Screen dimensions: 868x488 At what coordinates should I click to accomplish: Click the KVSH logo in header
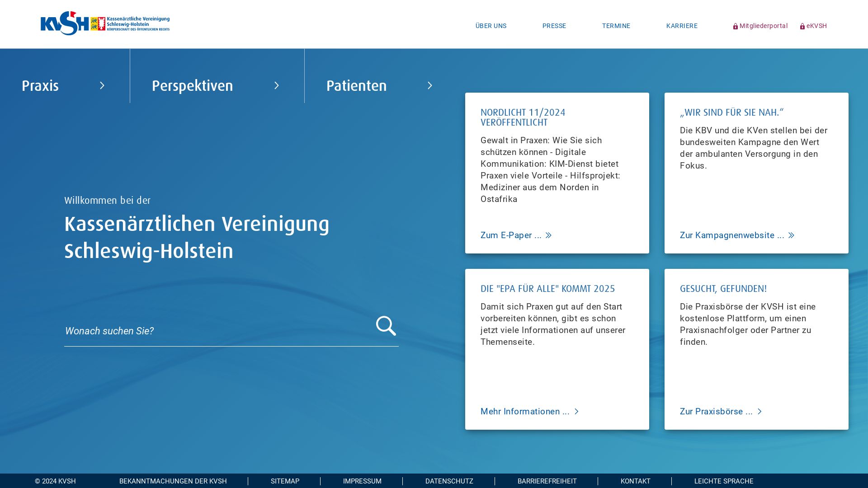click(x=105, y=23)
